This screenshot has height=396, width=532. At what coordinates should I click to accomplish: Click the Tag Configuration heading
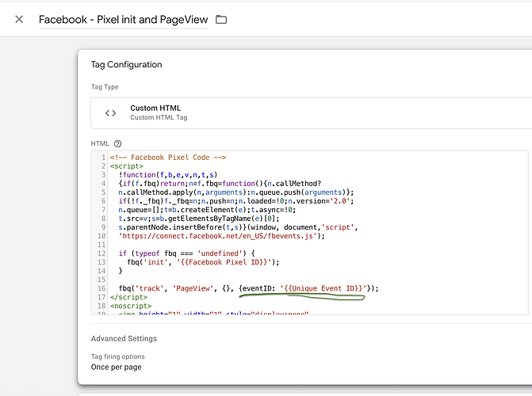point(126,64)
